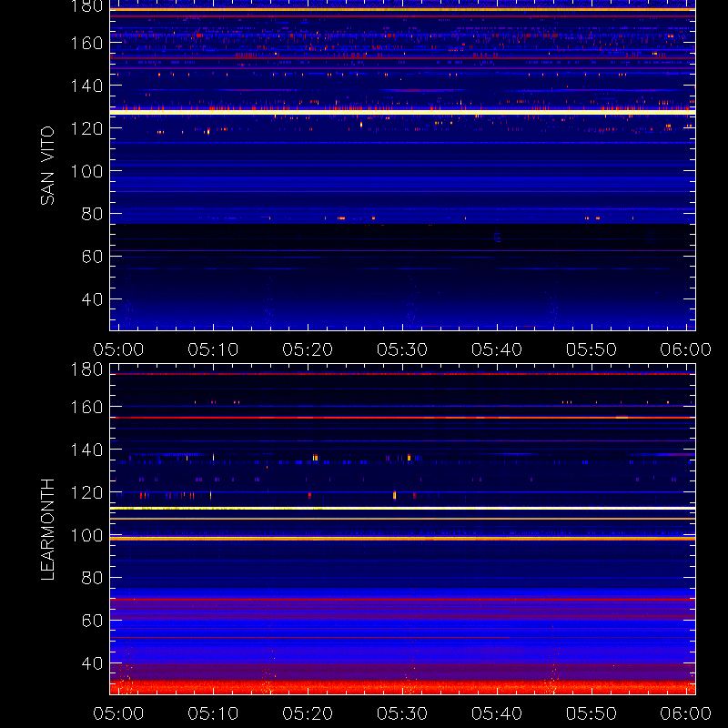
Task: Pick the 100 frequency label on Learmonth axis
Action: 86,535
